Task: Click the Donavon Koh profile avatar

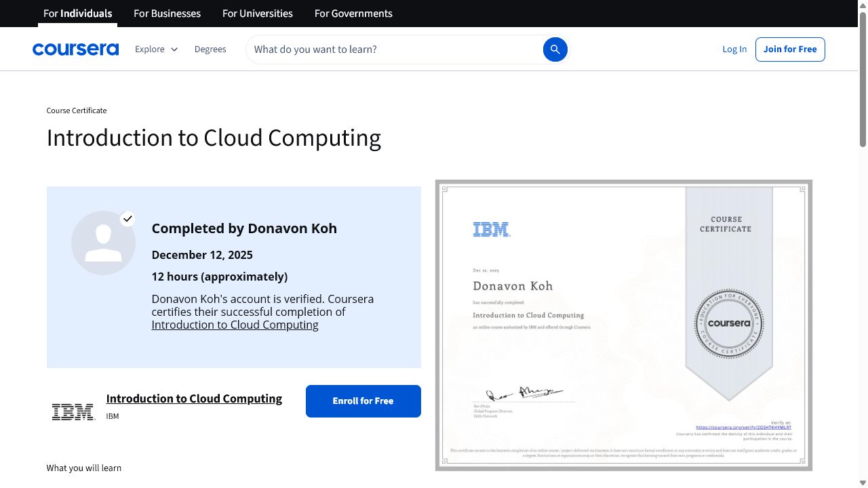Action: [103, 243]
